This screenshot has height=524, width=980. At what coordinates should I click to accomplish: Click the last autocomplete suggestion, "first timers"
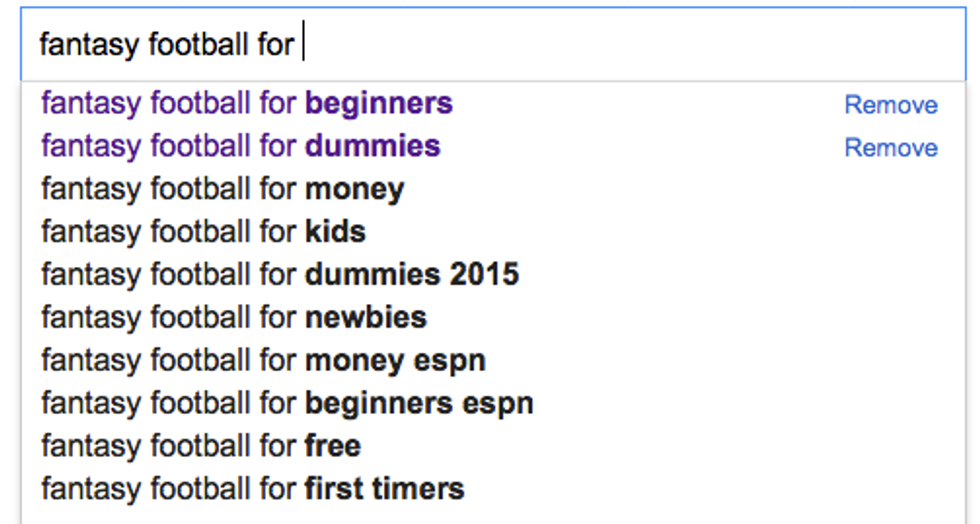pyautogui.click(x=252, y=489)
